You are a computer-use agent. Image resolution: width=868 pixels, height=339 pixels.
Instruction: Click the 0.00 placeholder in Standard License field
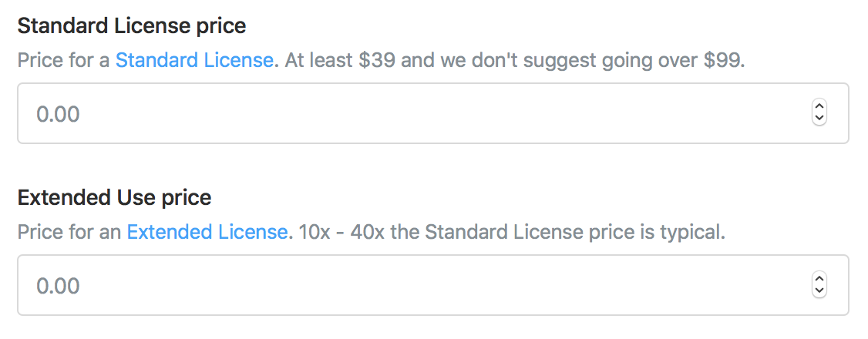pyautogui.click(x=59, y=114)
